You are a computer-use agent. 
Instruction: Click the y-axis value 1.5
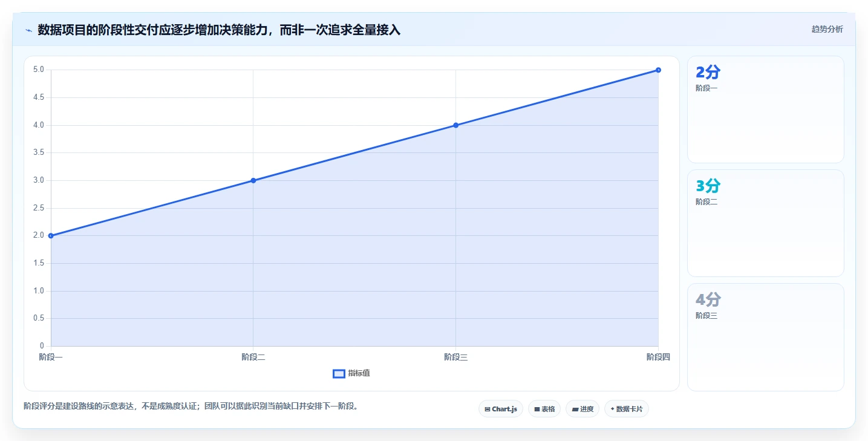pos(39,263)
